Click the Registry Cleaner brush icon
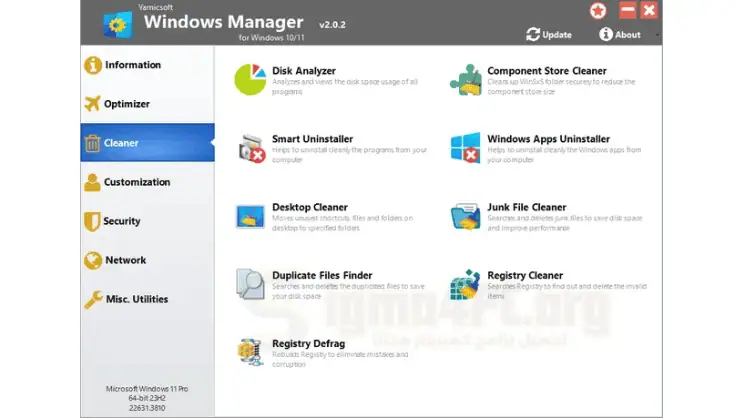This screenshot has height=418, width=743. point(465,284)
